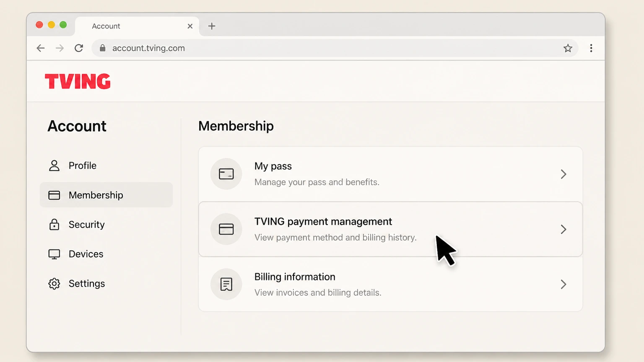Click the Devices monitor icon in sidebar

54,254
